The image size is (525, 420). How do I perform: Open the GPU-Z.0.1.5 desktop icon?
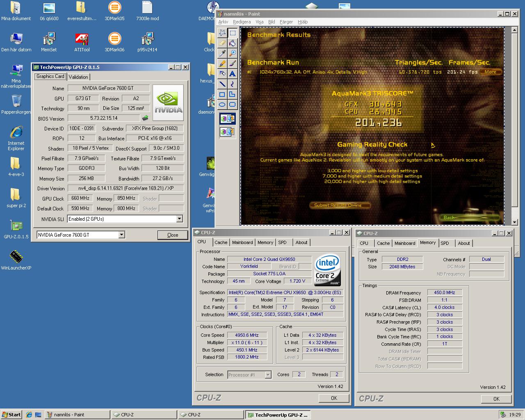16,229
